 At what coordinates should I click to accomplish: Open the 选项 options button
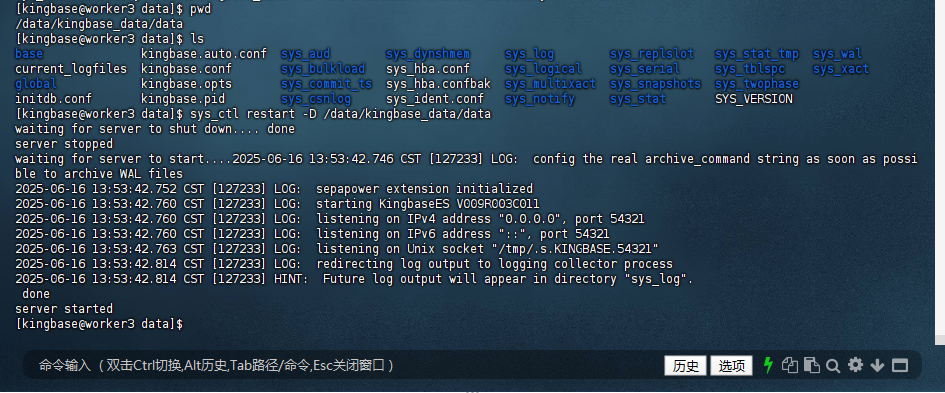(x=732, y=366)
